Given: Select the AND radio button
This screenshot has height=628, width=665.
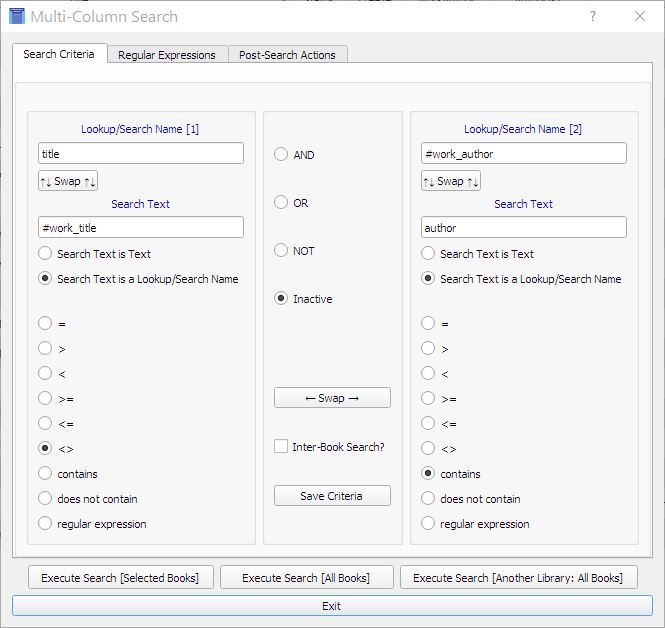Looking at the screenshot, I should coord(282,155).
